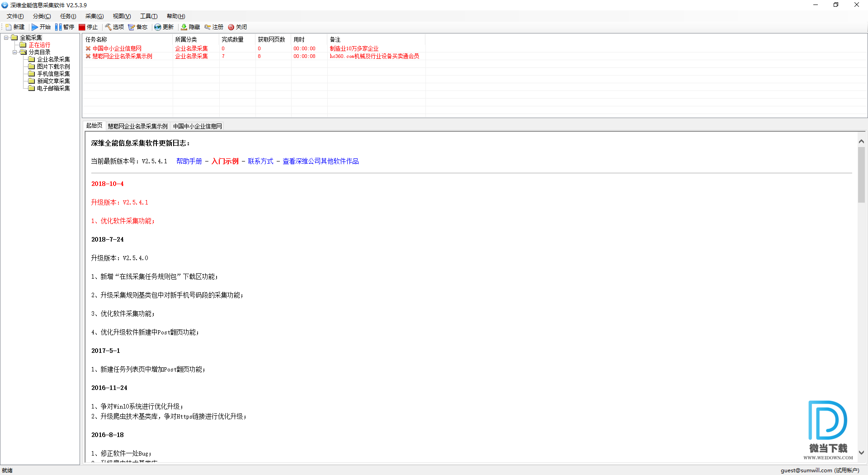Click the scroll up arrow of the log panel
This screenshot has height=475, width=868.
click(x=861, y=141)
